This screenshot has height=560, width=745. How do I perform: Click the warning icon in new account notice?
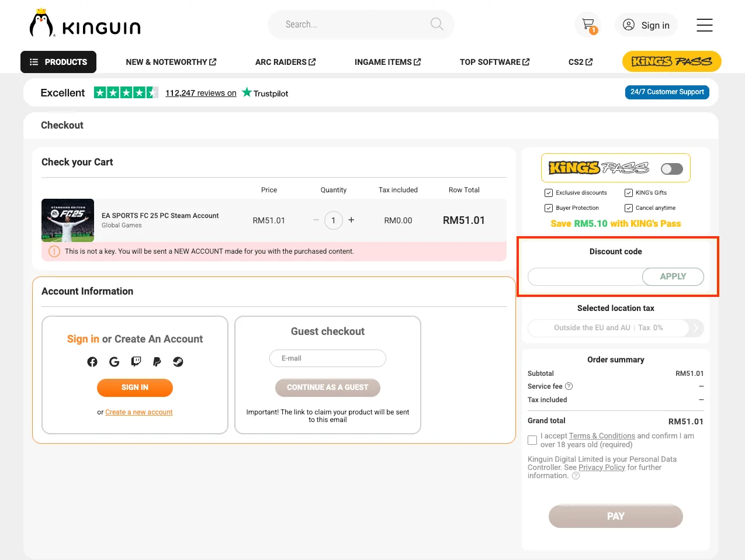pos(54,251)
